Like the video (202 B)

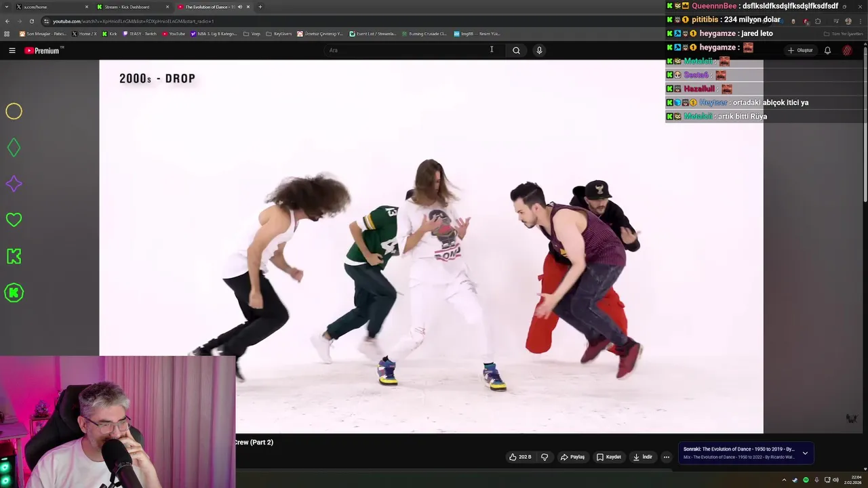click(x=520, y=457)
